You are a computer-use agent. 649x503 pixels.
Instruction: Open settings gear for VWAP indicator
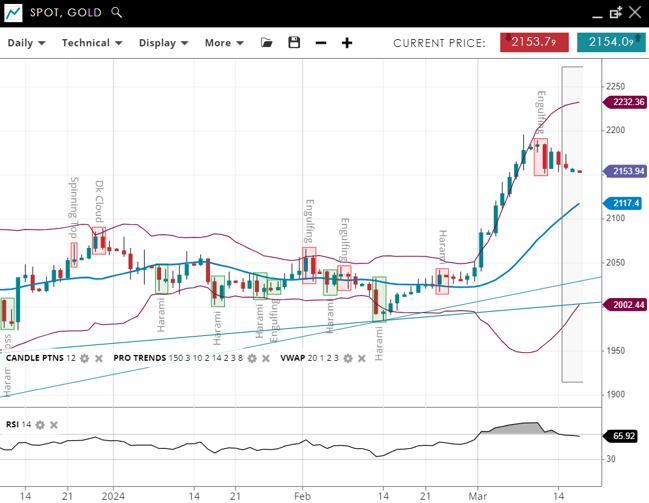(349, 358)
